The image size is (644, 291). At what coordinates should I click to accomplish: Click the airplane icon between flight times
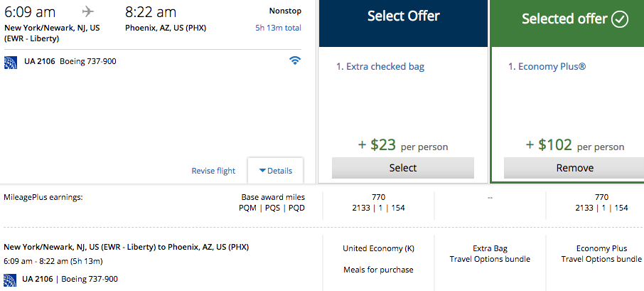[88, 11]
